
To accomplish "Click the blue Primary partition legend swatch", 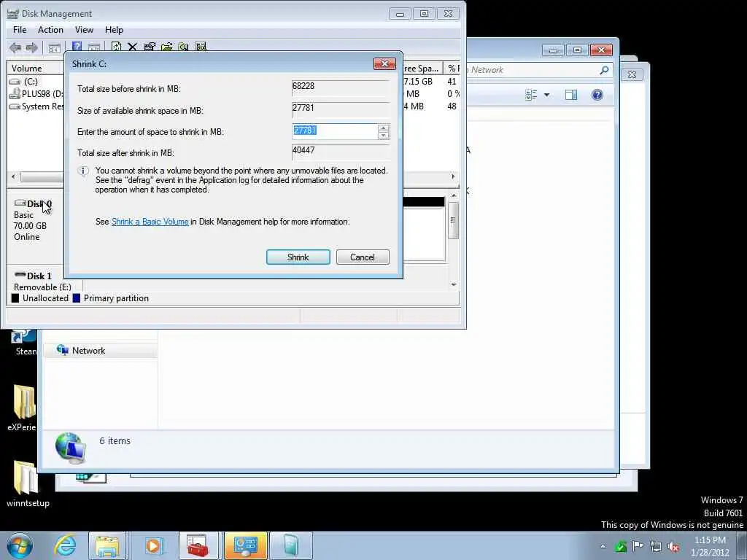I will click(77, 298).
